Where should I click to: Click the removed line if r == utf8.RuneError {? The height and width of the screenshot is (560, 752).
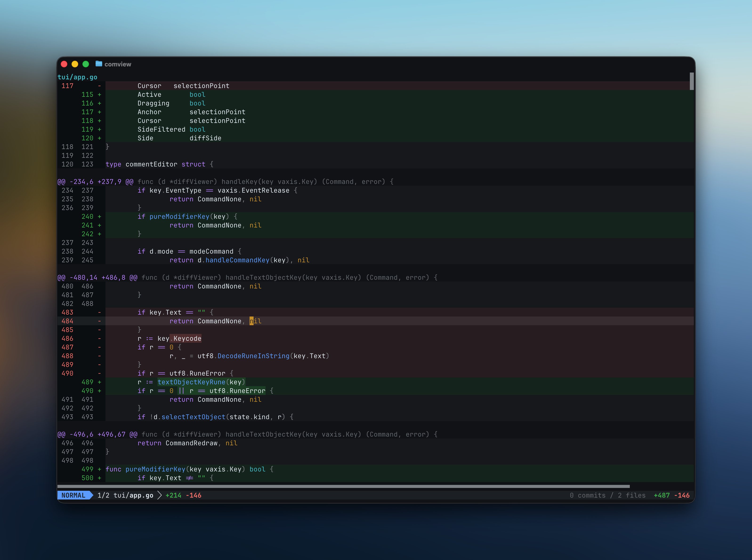click(x=375, y=373)
